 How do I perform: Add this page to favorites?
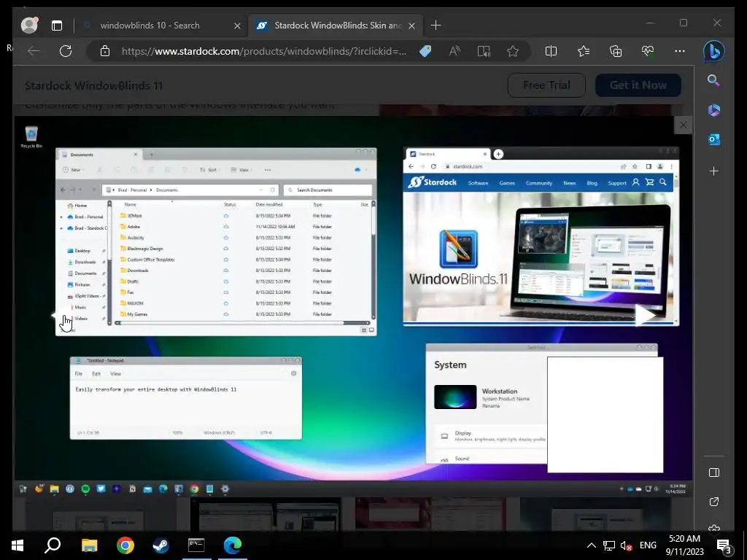tap(513, 52)
